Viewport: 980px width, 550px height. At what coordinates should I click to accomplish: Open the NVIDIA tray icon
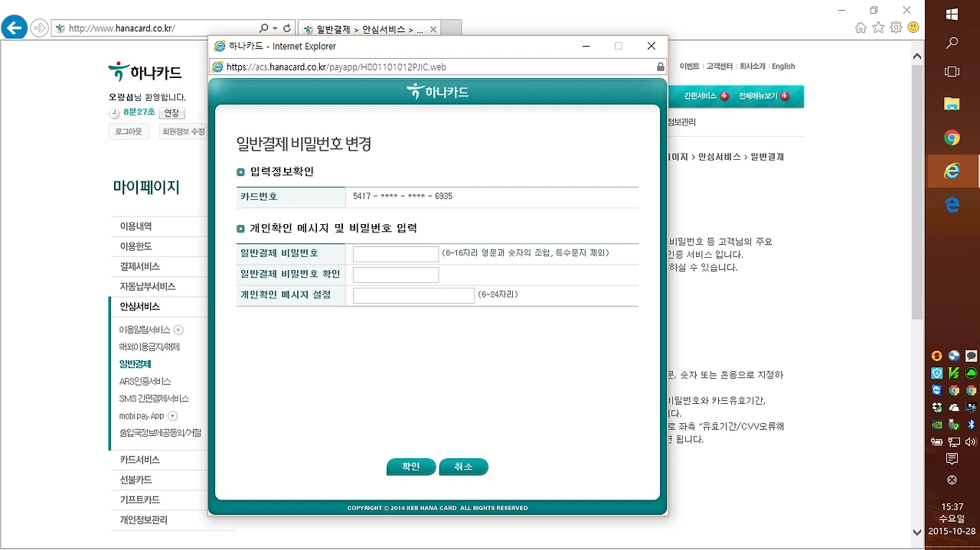[937, 425]
